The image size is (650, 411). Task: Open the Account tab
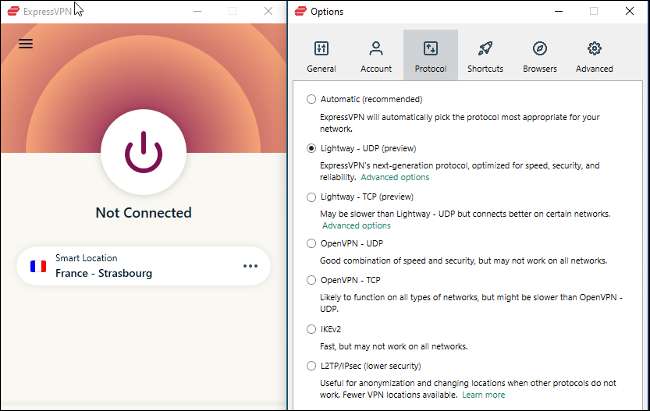tap(376, 57)
